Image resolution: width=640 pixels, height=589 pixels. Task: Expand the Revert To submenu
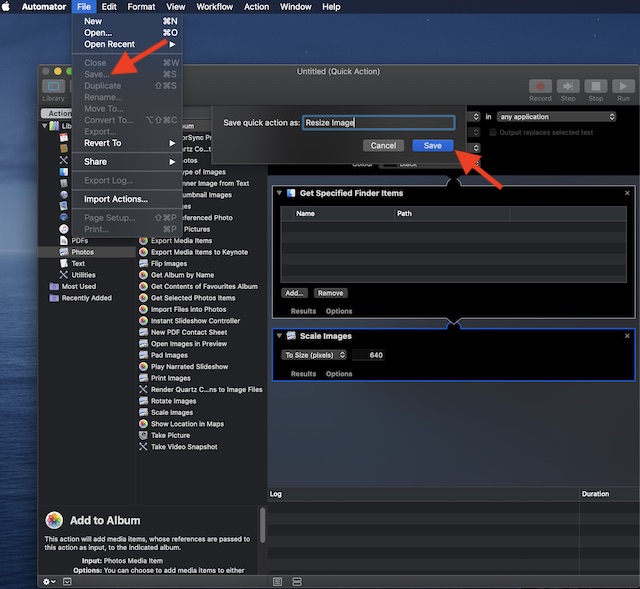click(x=127, y=143)
